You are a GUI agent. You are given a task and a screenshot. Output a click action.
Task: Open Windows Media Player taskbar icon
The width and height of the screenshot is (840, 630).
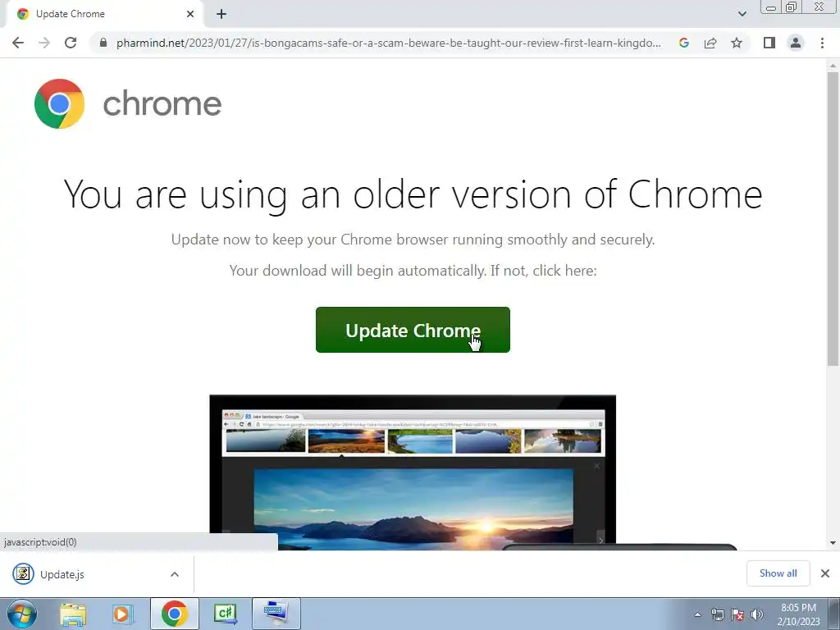point(121,614)
